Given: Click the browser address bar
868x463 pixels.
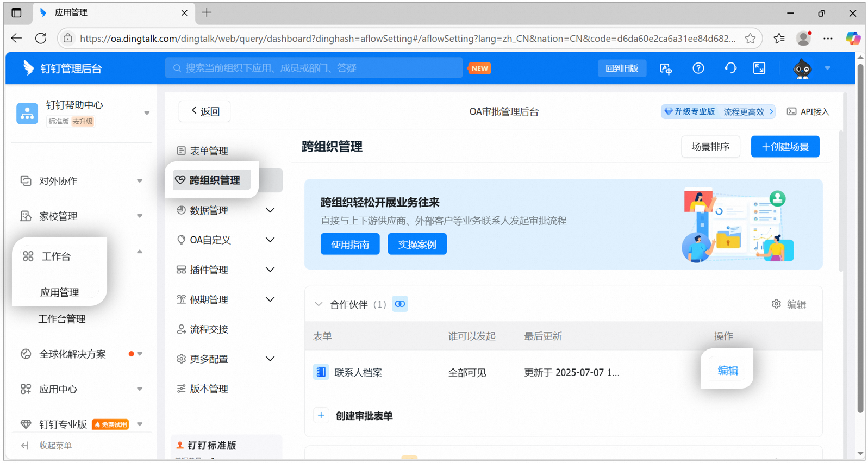Looking at the screenshot, I should click(408, 38).
